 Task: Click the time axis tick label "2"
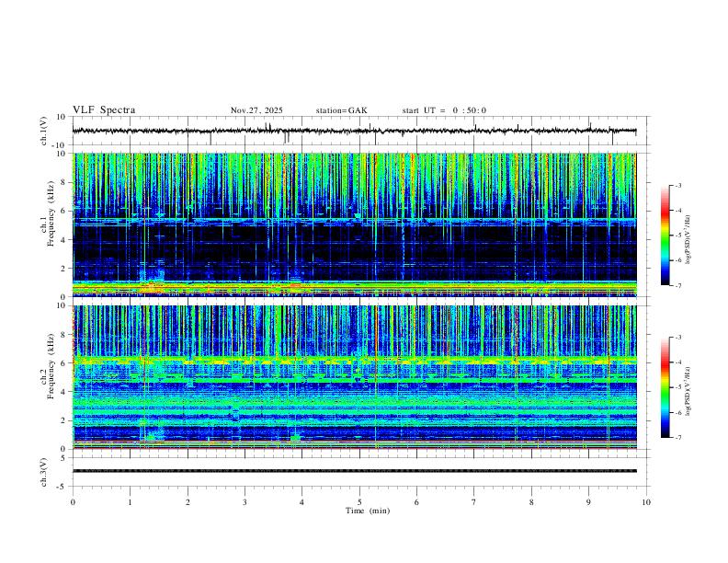188,502
